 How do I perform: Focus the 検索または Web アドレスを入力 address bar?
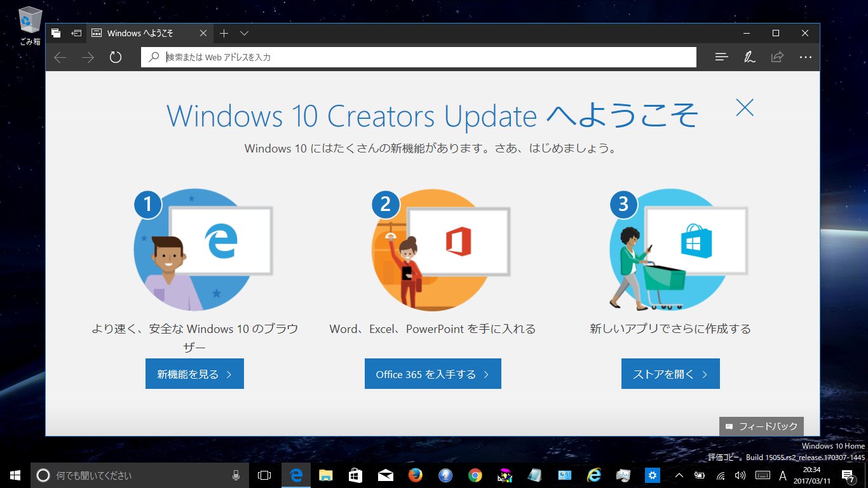(x=419, y=57)
